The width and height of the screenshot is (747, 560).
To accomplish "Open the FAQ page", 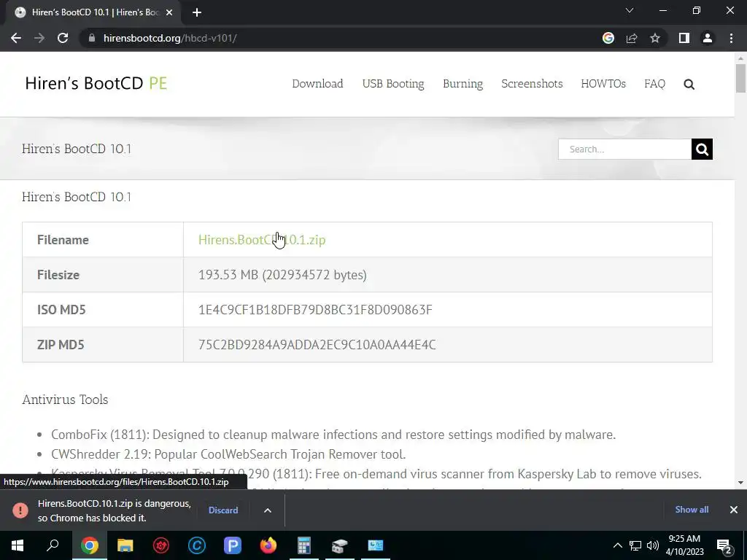I will (x=654, y=84).
